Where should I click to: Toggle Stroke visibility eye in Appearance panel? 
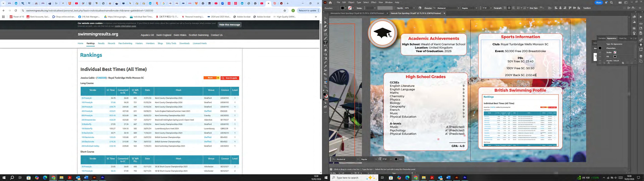(600, 52)
